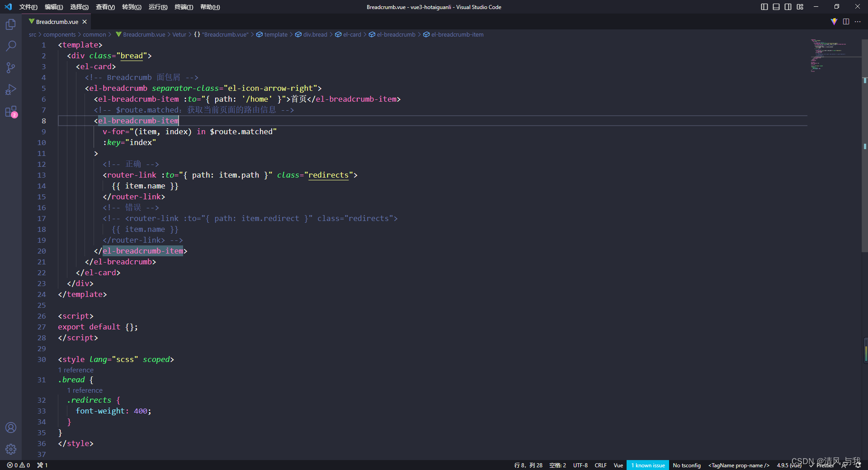The width and height of the screenshot is (868, 470).
Task: Click the router-link tag on line 13
Action: pos(132,175)
